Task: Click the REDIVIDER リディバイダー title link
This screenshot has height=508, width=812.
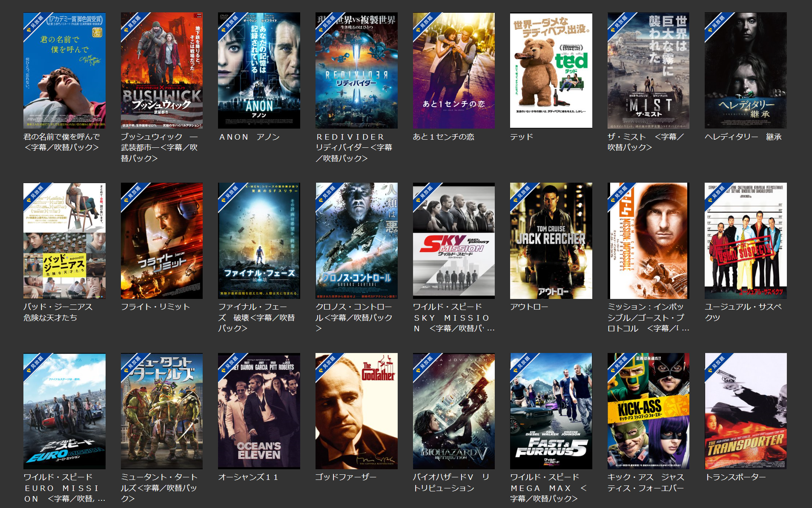Action: pyautogui.click(x=354, y=147)
